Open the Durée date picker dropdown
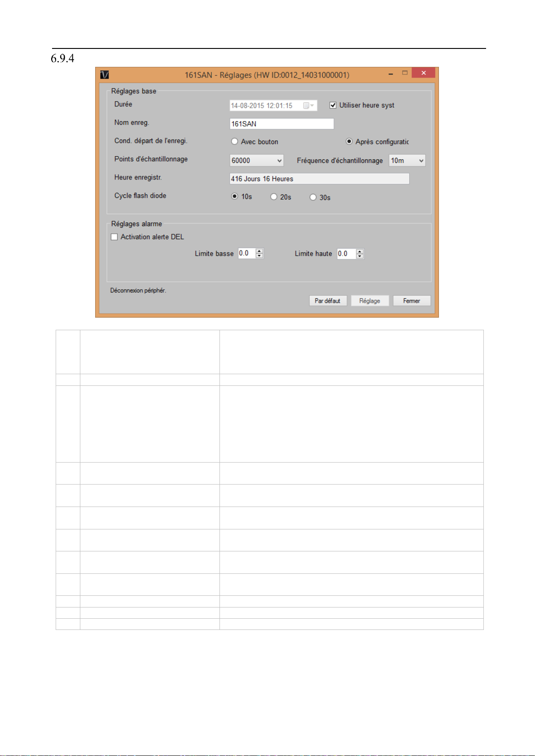 (x=309, y=105)
